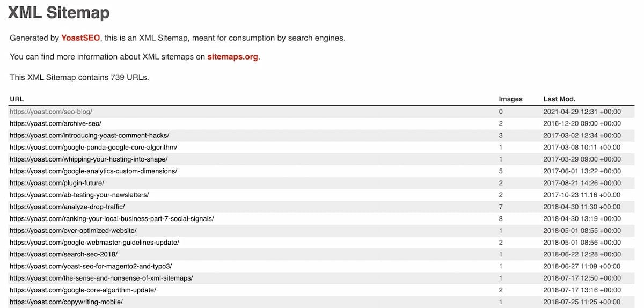This screenshot has width=644, height=308.
Task: Open the yoast.com/seo-blog/ URL
Action: 51,112
